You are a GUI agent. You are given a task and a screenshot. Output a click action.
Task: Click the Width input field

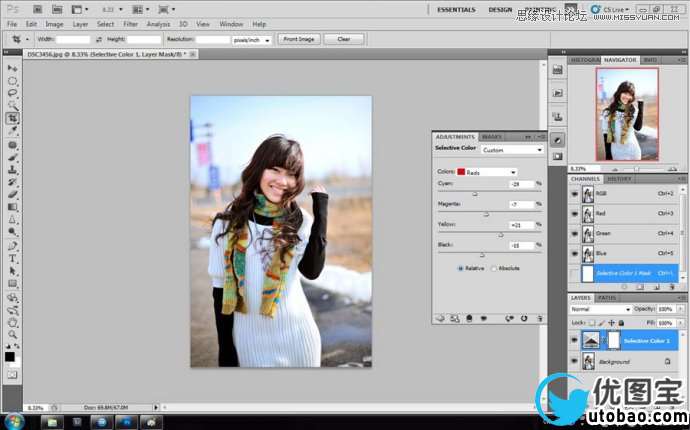point(73,40)
